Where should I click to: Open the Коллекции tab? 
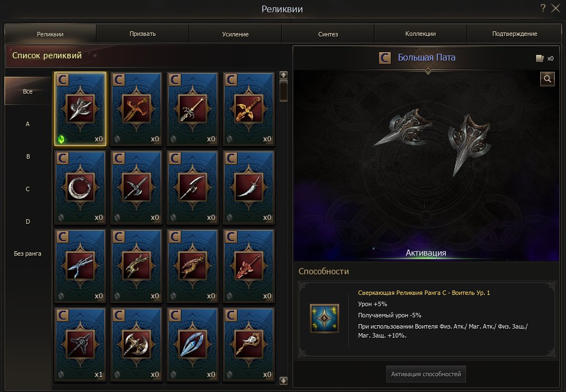(421, 34)
